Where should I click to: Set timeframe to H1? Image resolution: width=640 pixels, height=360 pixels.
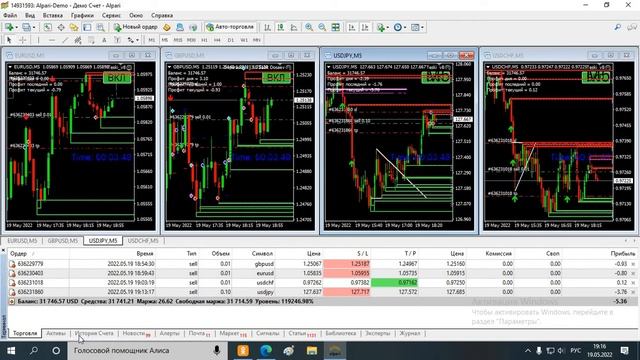[204, 40]
